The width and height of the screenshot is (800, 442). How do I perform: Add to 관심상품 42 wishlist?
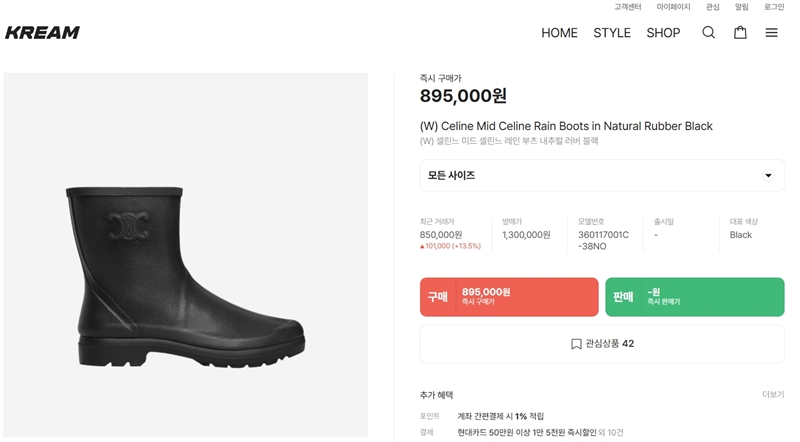[x=602, y=344]
